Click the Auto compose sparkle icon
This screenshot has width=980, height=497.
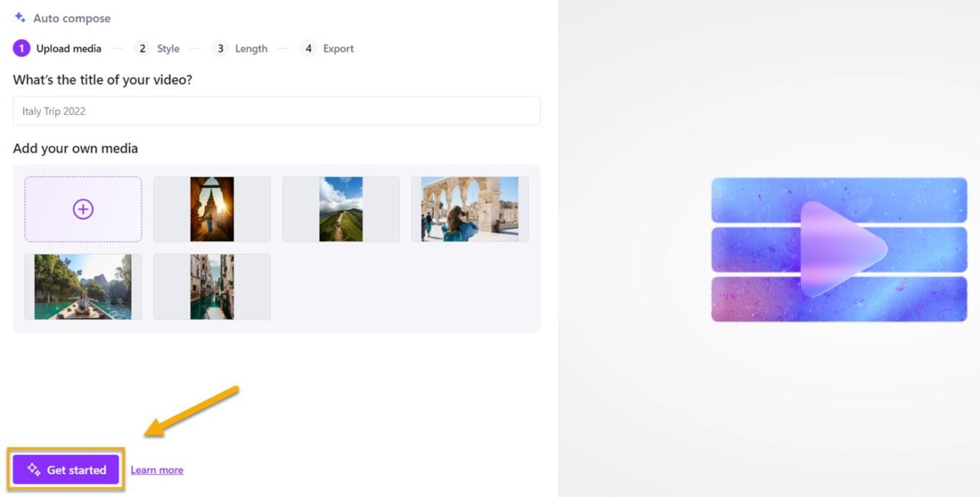[x=18, y=18]
